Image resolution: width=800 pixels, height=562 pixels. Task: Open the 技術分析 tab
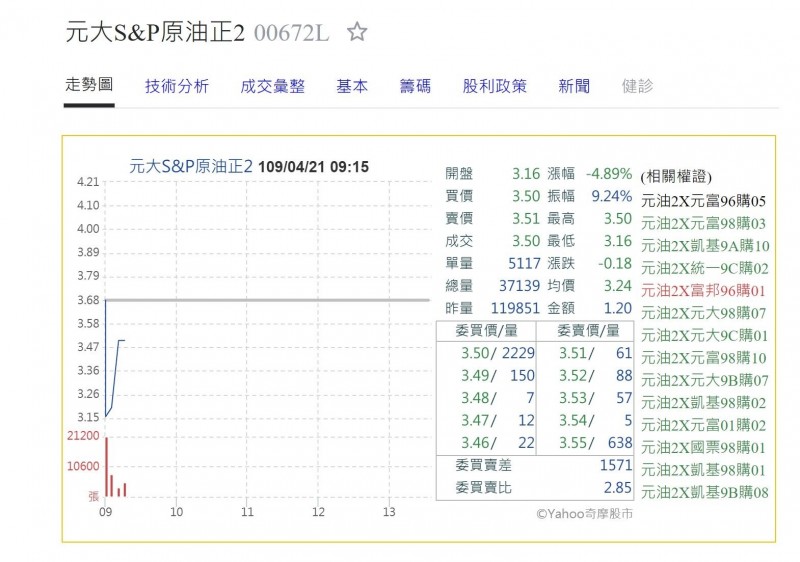tap(177, 86)
